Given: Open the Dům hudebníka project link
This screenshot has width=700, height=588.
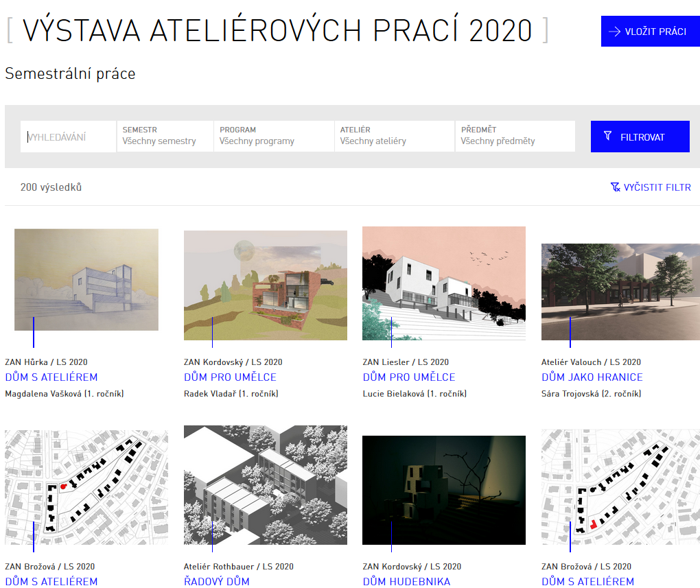Looking at the screenshot, I should click(x=407, y=581).
